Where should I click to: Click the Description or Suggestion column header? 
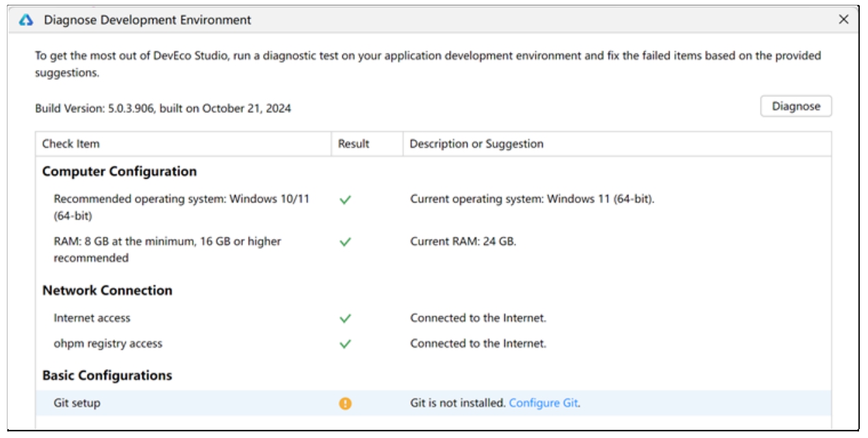(x=617, y=144)
